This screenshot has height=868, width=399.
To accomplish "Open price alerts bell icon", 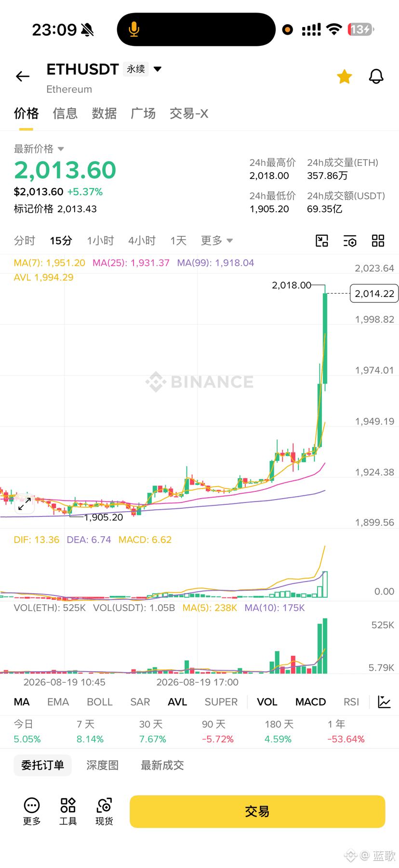I will pos(376,76).
